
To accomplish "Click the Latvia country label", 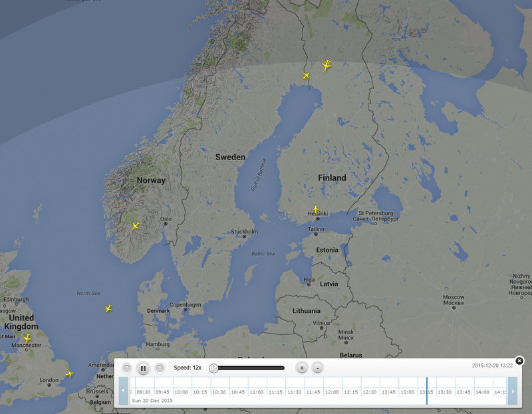I will click(x=329, y=284).
